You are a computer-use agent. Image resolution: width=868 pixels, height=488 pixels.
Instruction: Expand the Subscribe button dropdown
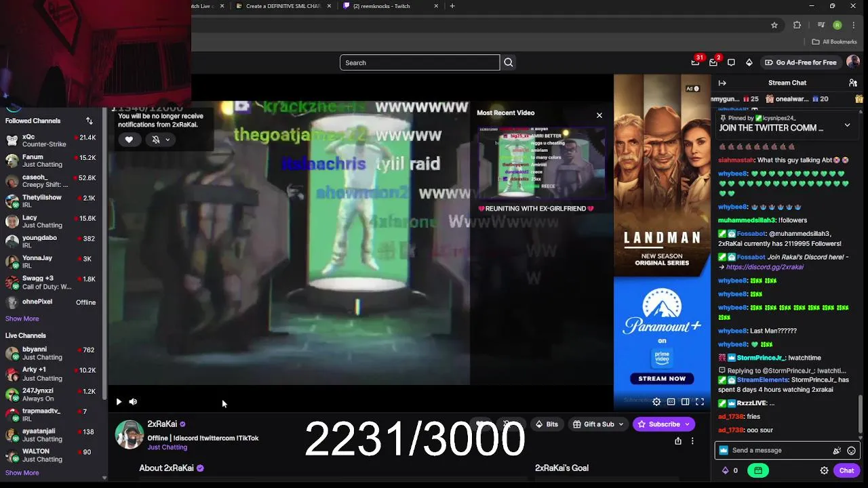pos(687,424)
